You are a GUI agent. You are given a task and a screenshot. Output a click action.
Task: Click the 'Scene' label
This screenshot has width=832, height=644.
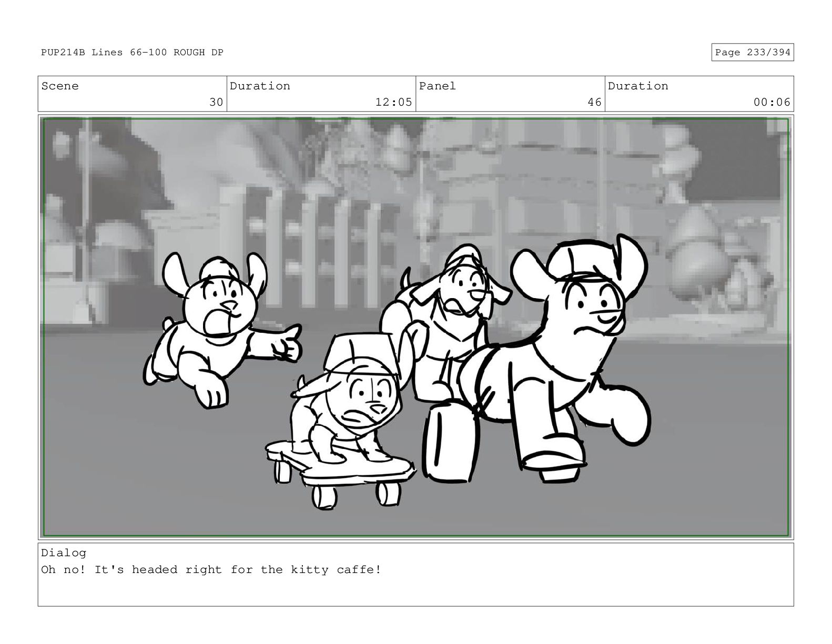click(60, 86)
